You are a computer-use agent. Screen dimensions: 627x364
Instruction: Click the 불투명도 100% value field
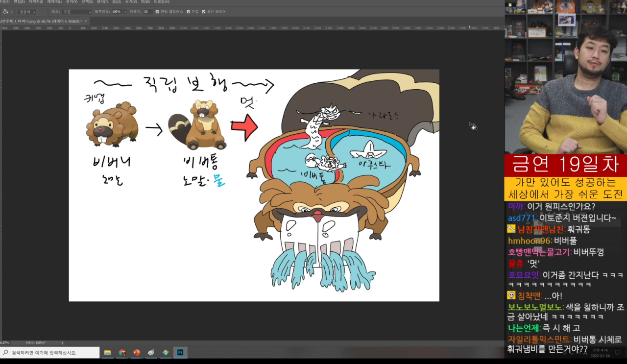[x=117, y=11]
